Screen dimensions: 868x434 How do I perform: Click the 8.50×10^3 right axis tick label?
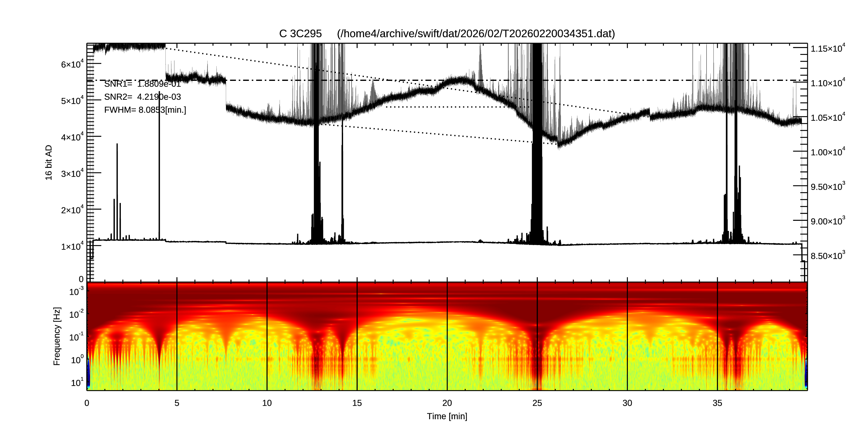pyautogui.click(x=828, y=255)
